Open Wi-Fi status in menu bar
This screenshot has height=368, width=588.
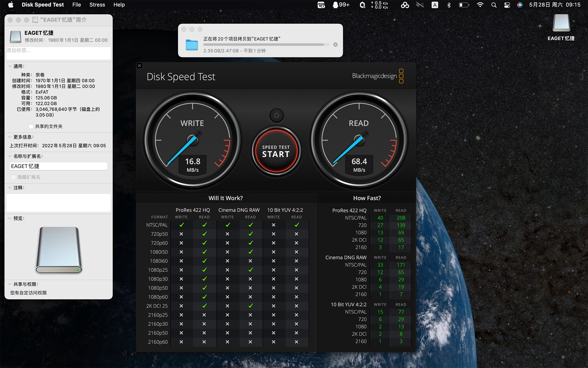[480, 5]
